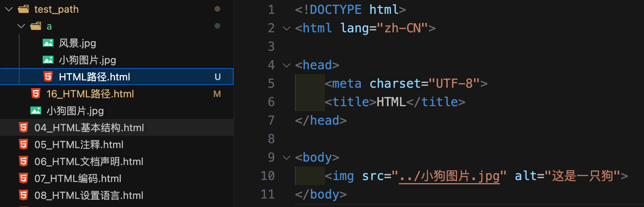Viewport: 644px width, 207px height.
Task: Click the "zh-CN" lang attribute value
Action: pos(402,28)
